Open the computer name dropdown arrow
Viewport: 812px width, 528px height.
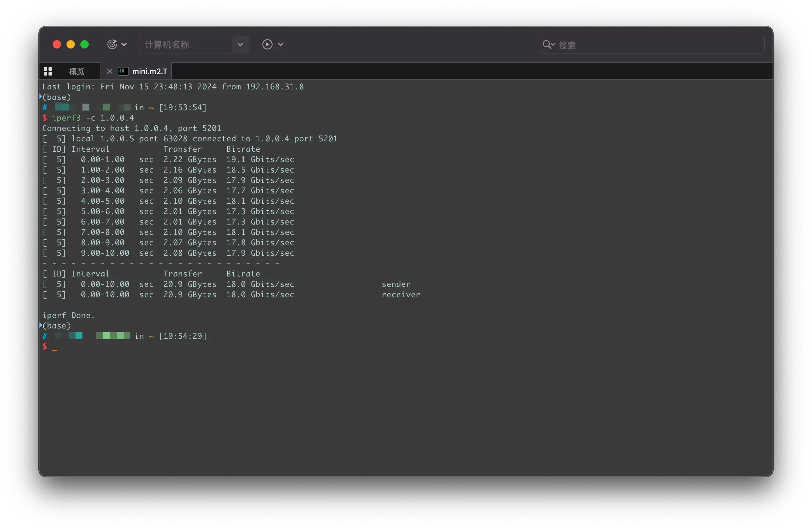[240, 44]
